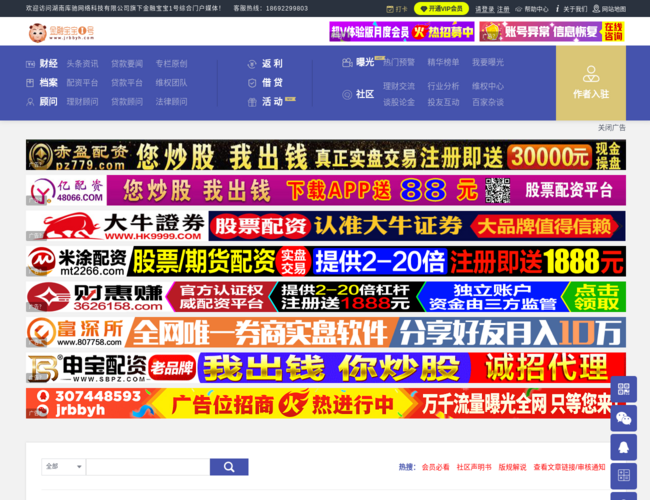The image size is (650, 500).
Task: Open 谈股论金 community link
Action: click(399, 102)
